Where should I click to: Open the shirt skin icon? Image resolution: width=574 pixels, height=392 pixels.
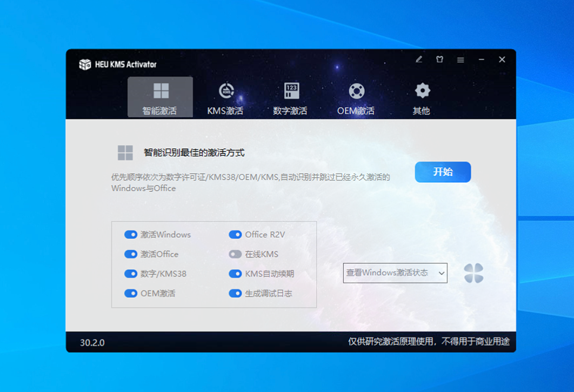(439, 59)
